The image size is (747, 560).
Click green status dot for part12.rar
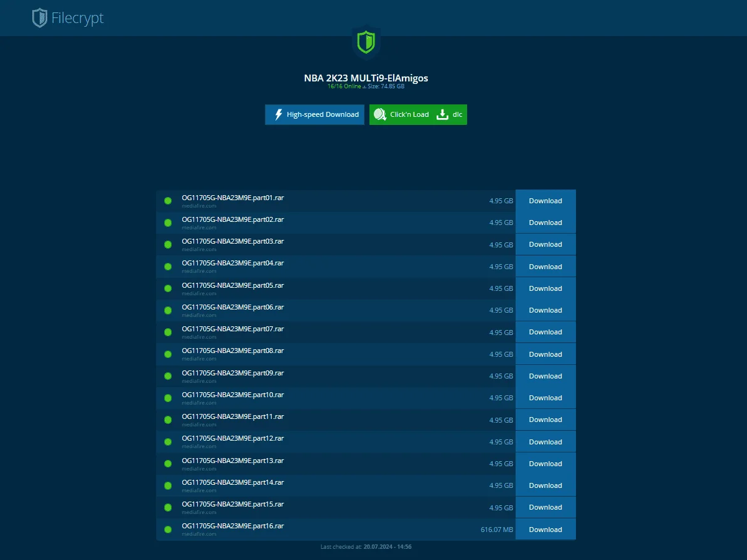coord(168,442)
